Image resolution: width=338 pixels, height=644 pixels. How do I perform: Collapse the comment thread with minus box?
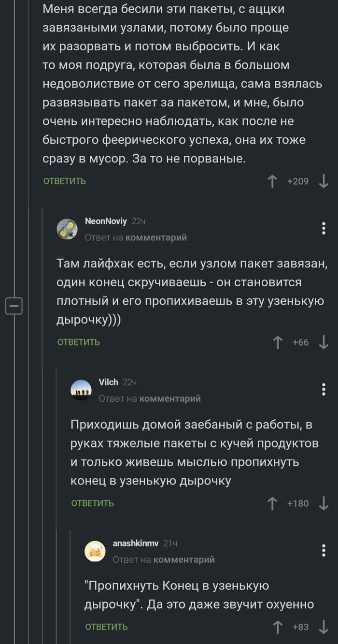[x=14, y=306]
